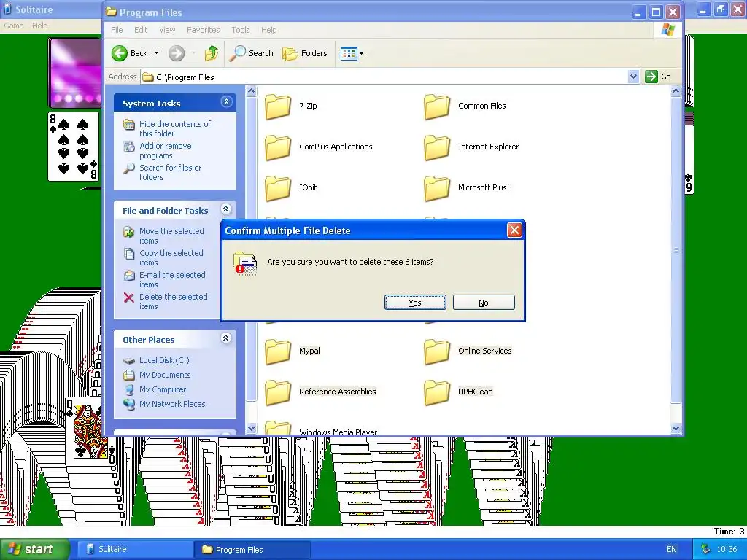
Task: Select the UPHClean folder icon
Action: click(437, 392)
